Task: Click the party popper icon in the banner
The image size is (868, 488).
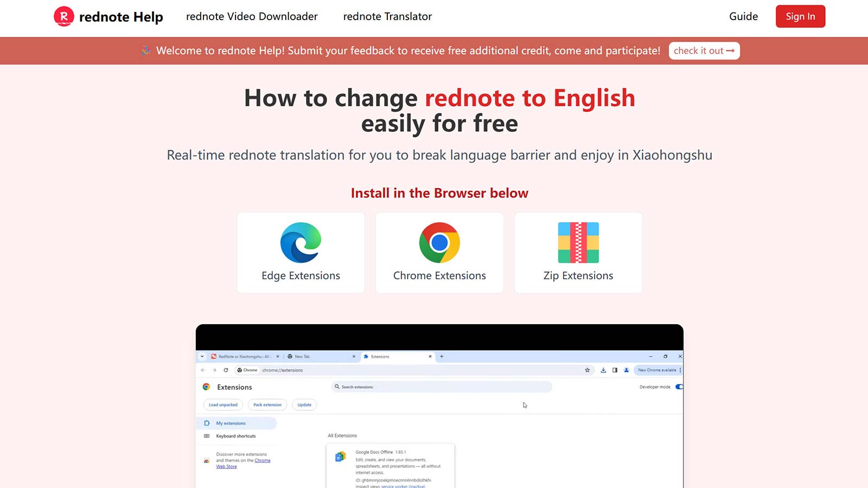Action: point(146,50)
